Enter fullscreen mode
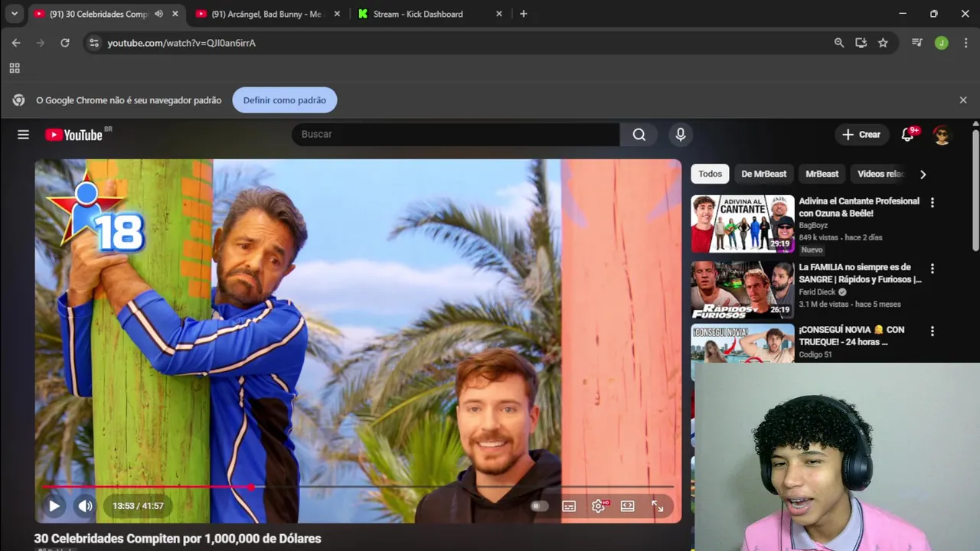The width and height of the screenshot is (980, 551). coord(657,506)
